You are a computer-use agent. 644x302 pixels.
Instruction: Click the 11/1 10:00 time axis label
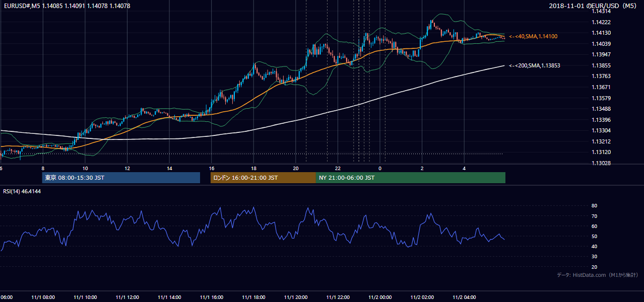[x=85, y=297]
